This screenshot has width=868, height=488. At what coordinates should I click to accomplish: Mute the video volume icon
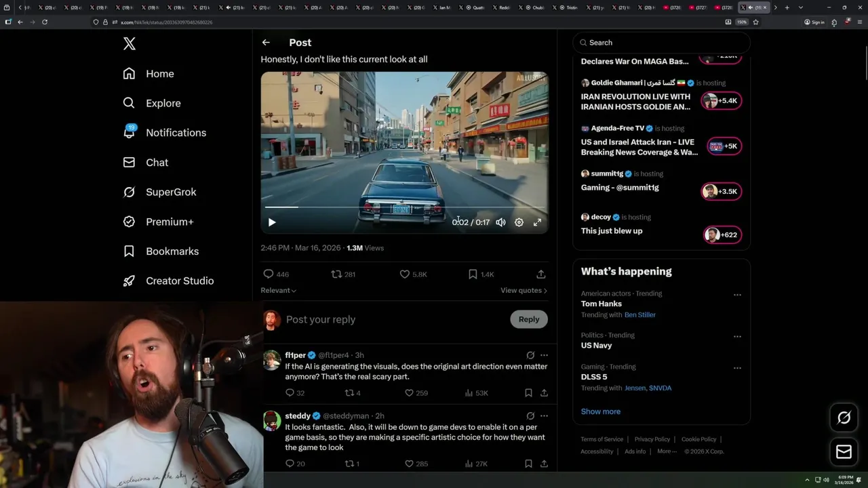coord(500,222)
